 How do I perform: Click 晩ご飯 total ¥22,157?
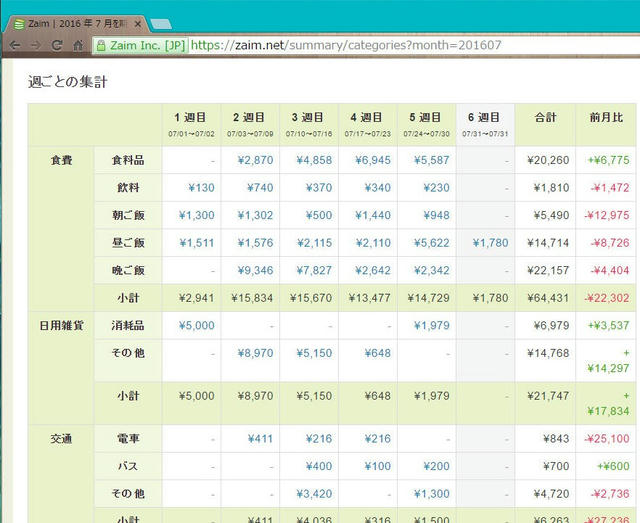click(x=548, y=270)
